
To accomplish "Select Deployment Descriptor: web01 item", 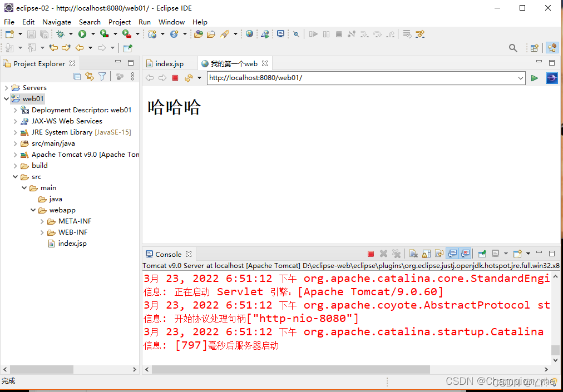I will [82, 110].
